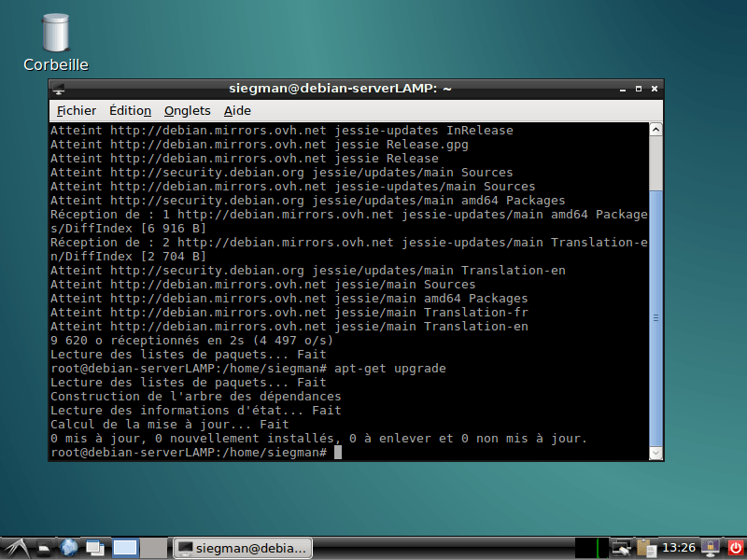Viewport: 747px width, 560px height.
Task: Open the web browser globe icon
Action: (x=69, y=548)
